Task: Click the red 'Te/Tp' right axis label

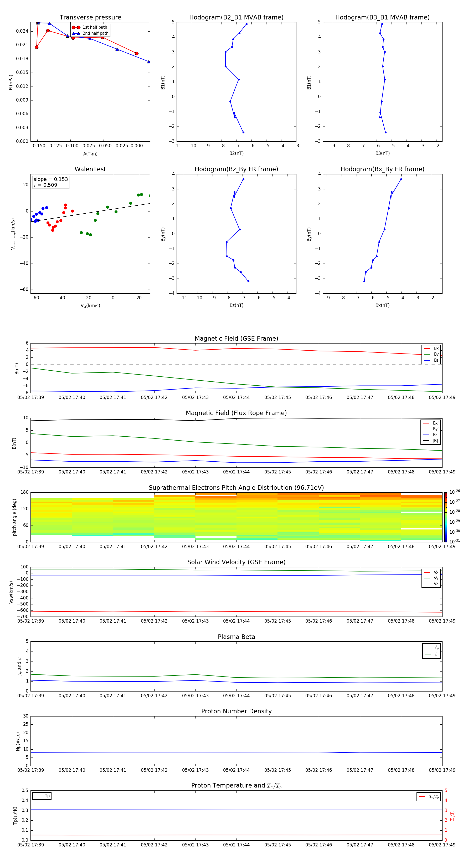Action: [453, 815]
